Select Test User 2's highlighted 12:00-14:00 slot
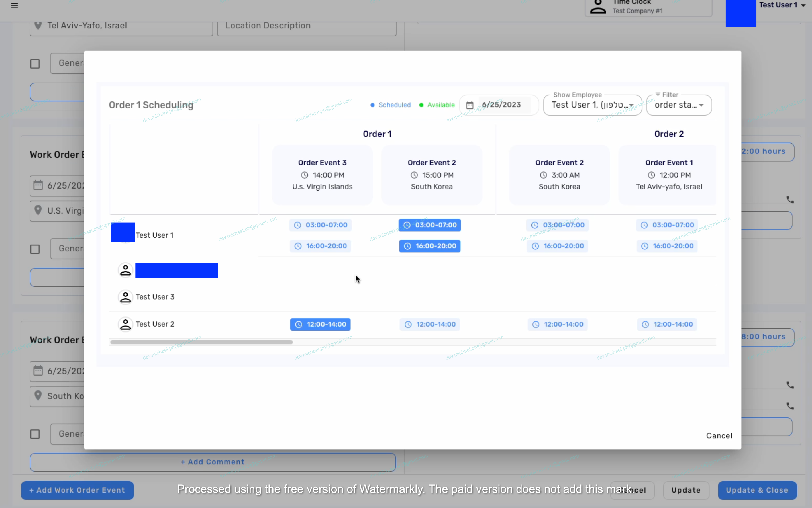 pyautogui.click(x=320, y=324)
